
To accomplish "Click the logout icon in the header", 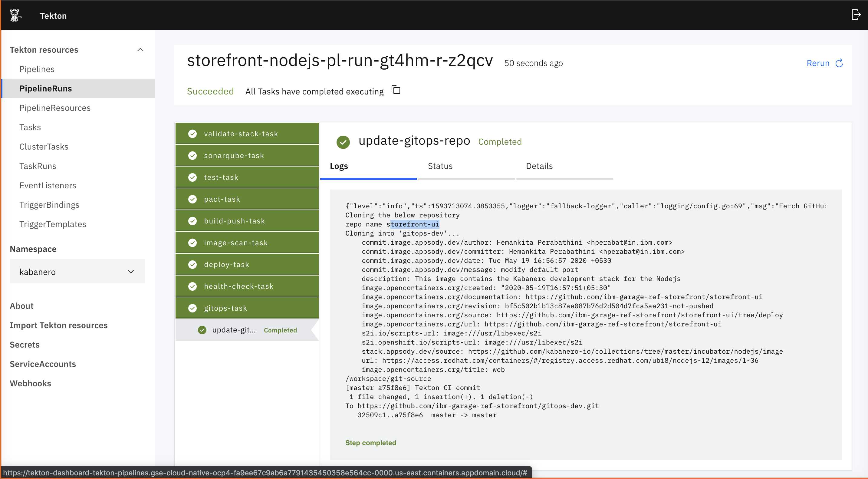I will [x=856, y=15].
